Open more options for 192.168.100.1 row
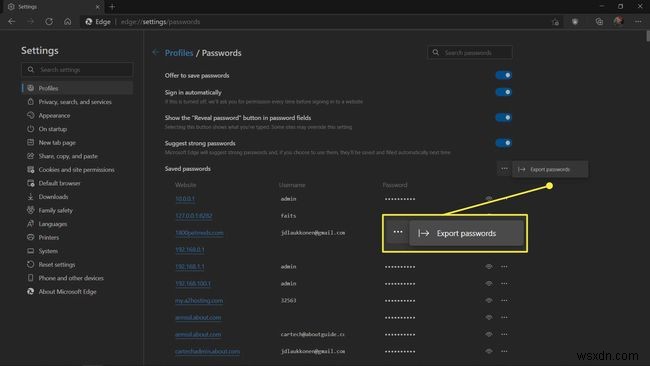 tap(504, 284)
